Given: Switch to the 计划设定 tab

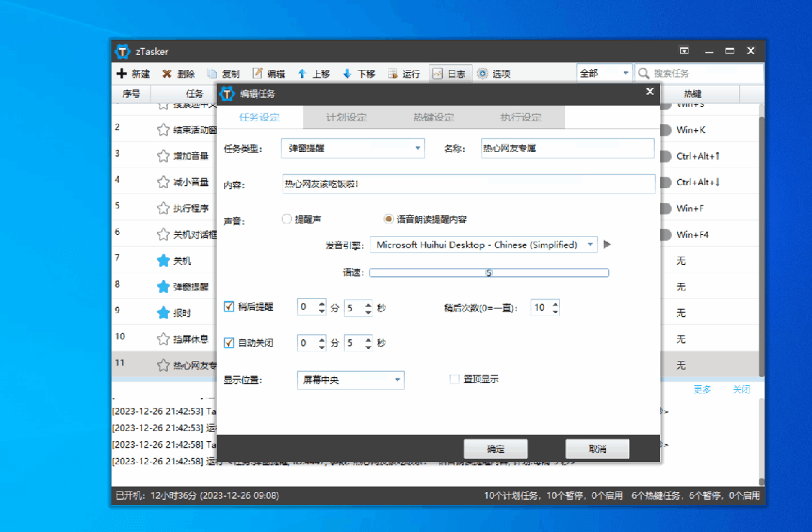Looking at the screenshot, I should pyautogui.click(x=346, y=117).
